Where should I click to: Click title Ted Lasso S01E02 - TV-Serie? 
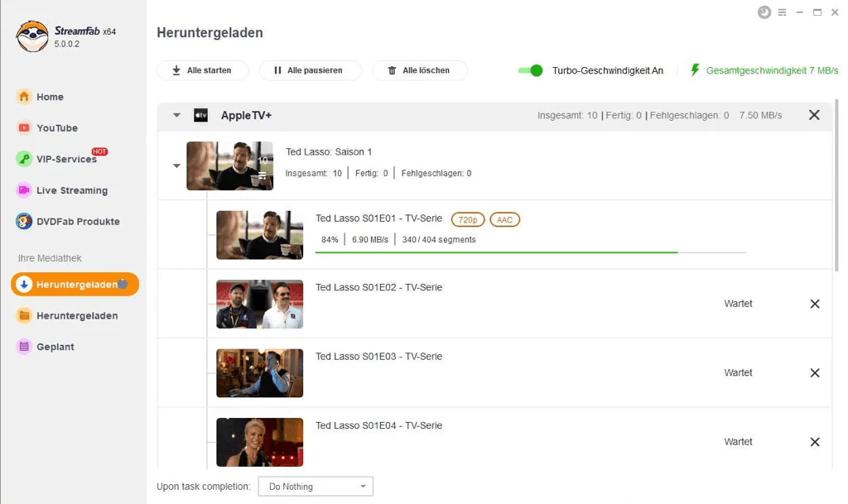[x=378, y=287]
